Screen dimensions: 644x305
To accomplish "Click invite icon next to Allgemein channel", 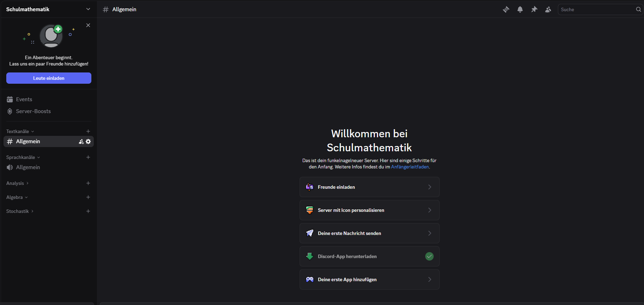I will click(x=81, y=141).
